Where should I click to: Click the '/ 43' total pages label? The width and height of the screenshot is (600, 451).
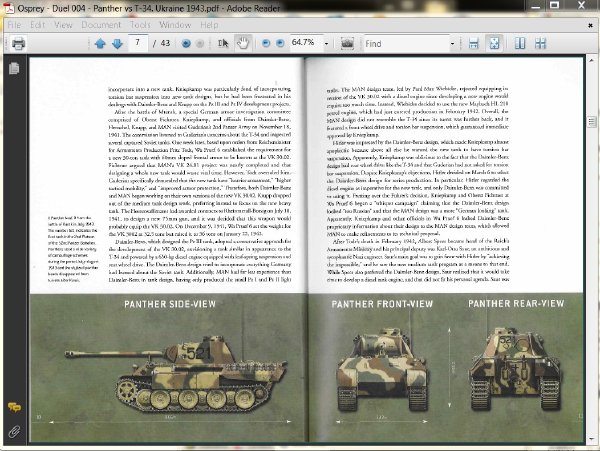click(x=161, y=43)
